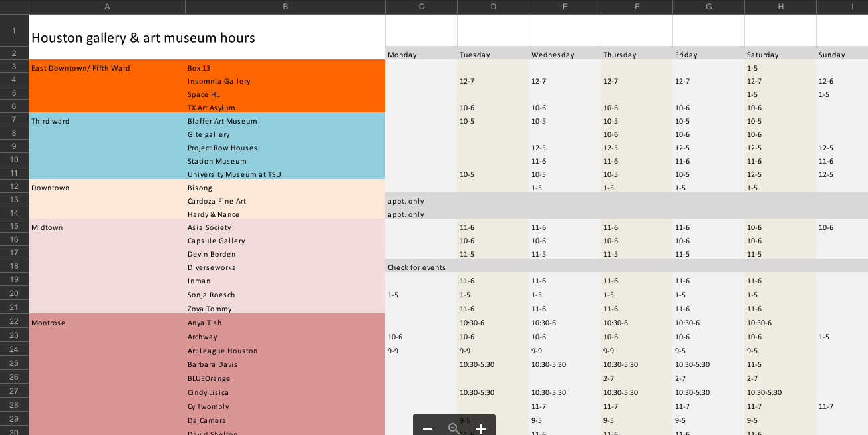
Task: Select the 'BLUEOrange' cell
Action: pos(285,377)
